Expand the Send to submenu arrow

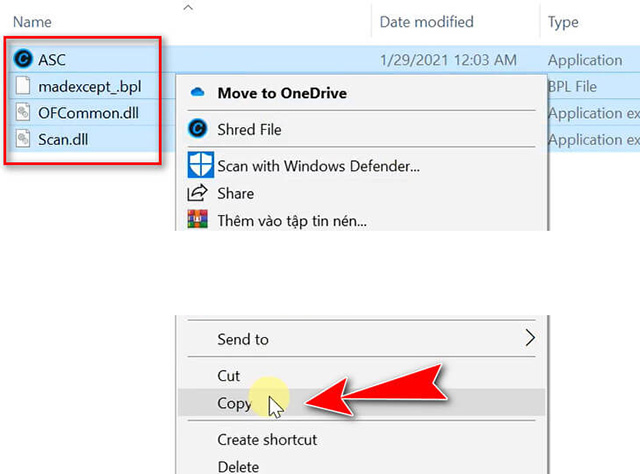(x=530, y=338)
